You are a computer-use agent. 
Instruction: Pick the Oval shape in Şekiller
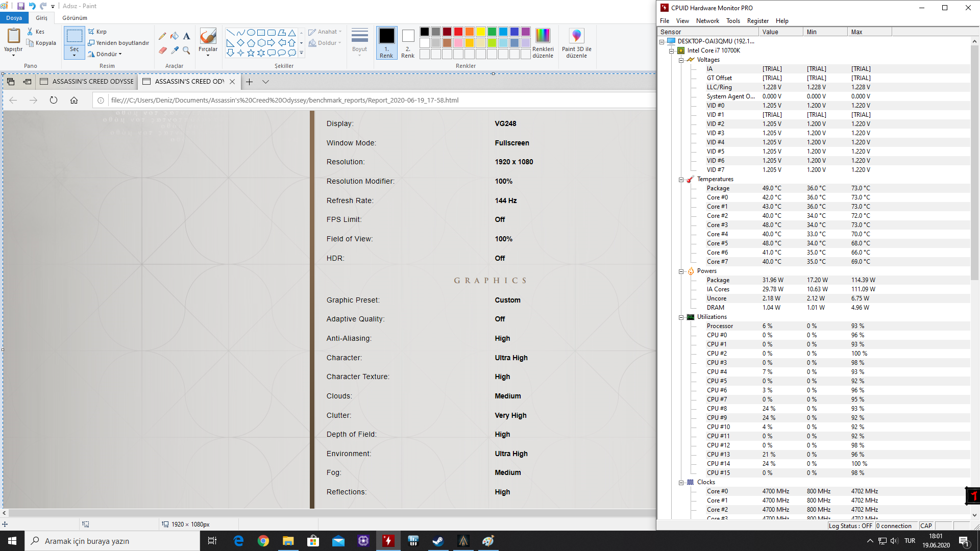(x=251, y=32)
